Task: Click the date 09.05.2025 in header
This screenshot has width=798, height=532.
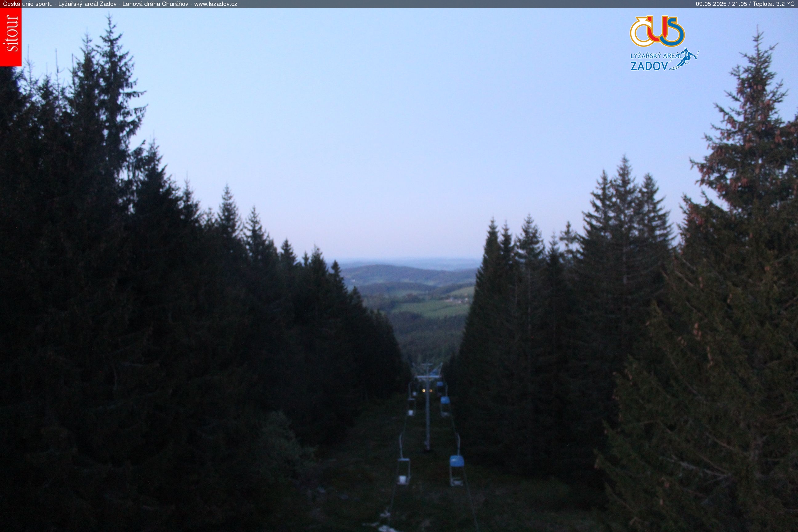Action: click(711, 4)
